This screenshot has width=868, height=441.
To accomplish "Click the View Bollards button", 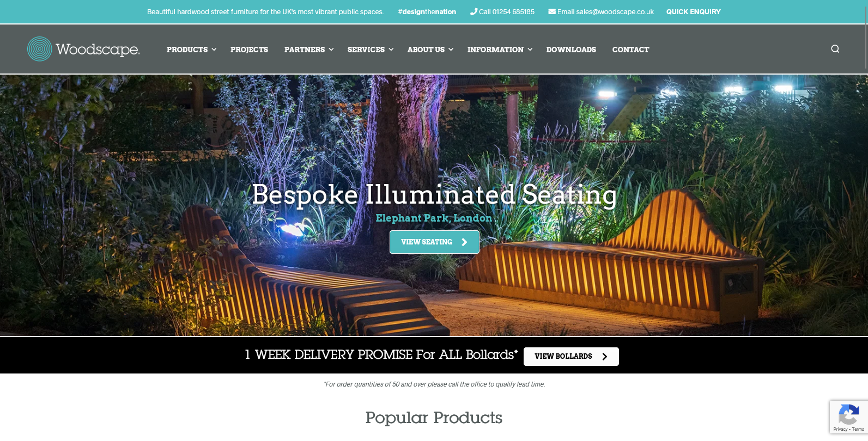I will pyautogui.click(x=571, y=357).
